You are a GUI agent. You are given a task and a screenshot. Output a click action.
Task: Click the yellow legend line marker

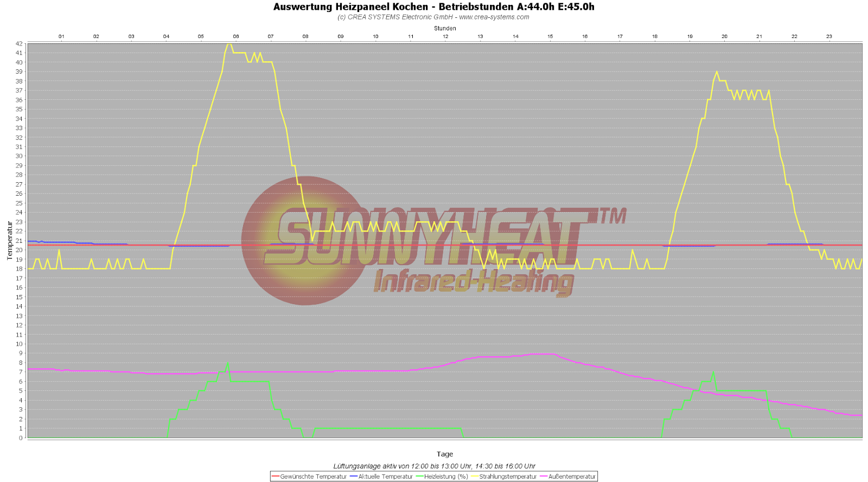[x=475, y=477]
